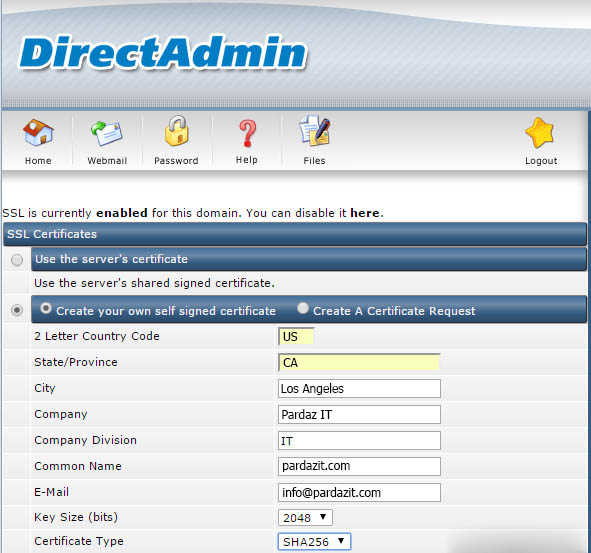Click the Logout text label
This screenshot has height=553, width=591.
[541, 161]
